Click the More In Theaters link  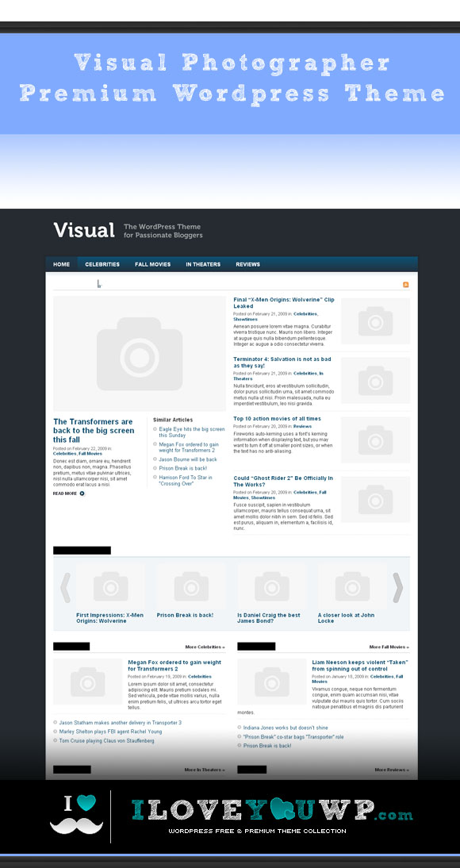click(x=205, y=770)
